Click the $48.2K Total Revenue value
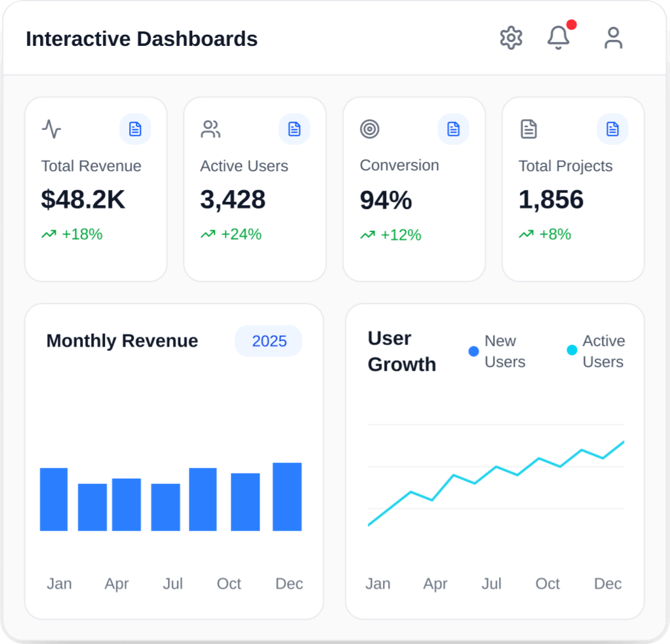670x644 pixels. pyautogui.click(x=83, y=199)
